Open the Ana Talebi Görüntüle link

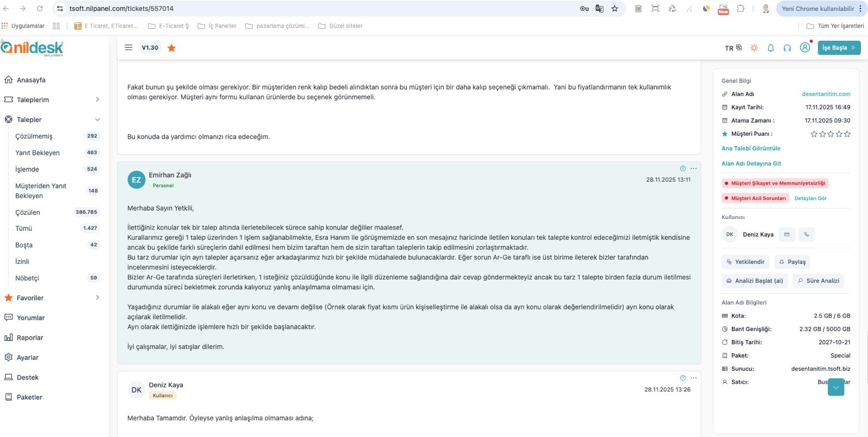[751, 148]
